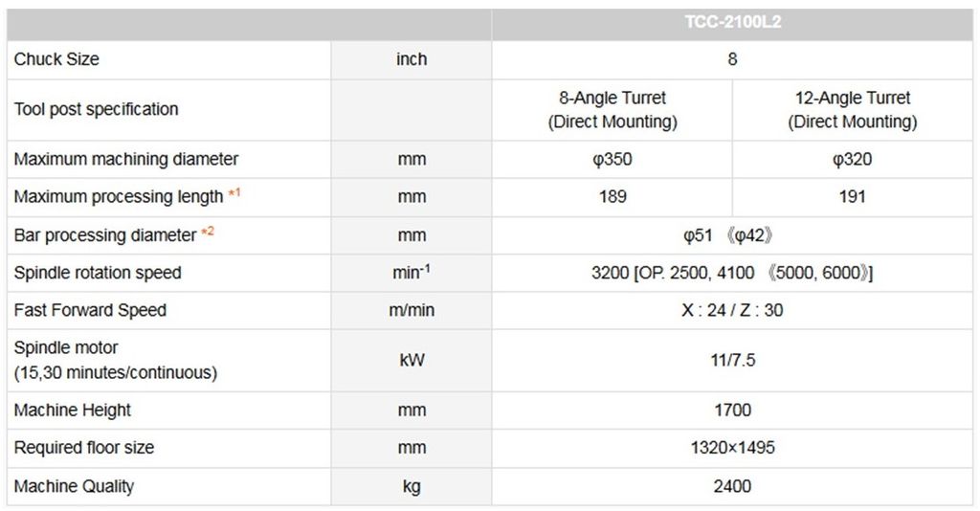
Task: Click the TCC-2100L2 model header
Action: (732, 22)
